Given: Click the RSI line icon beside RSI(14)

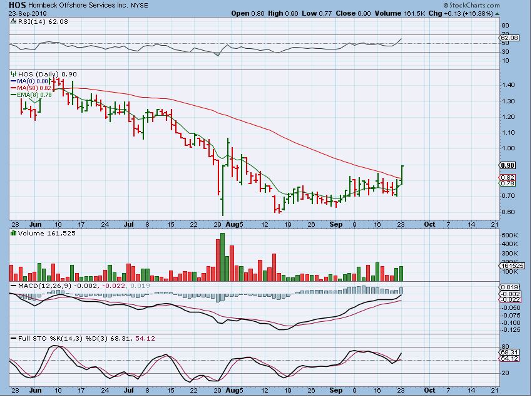Looking at the screenshot, I should [13, 21].
